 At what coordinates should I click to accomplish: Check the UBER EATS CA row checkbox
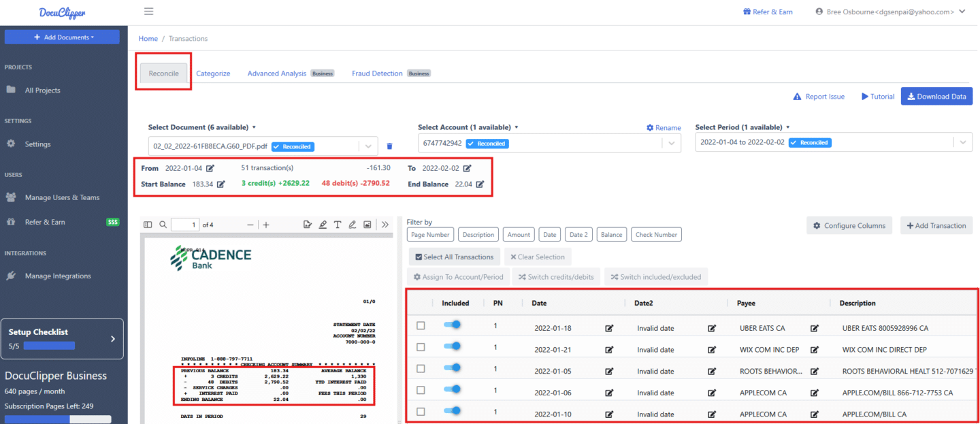pos(421,326)
